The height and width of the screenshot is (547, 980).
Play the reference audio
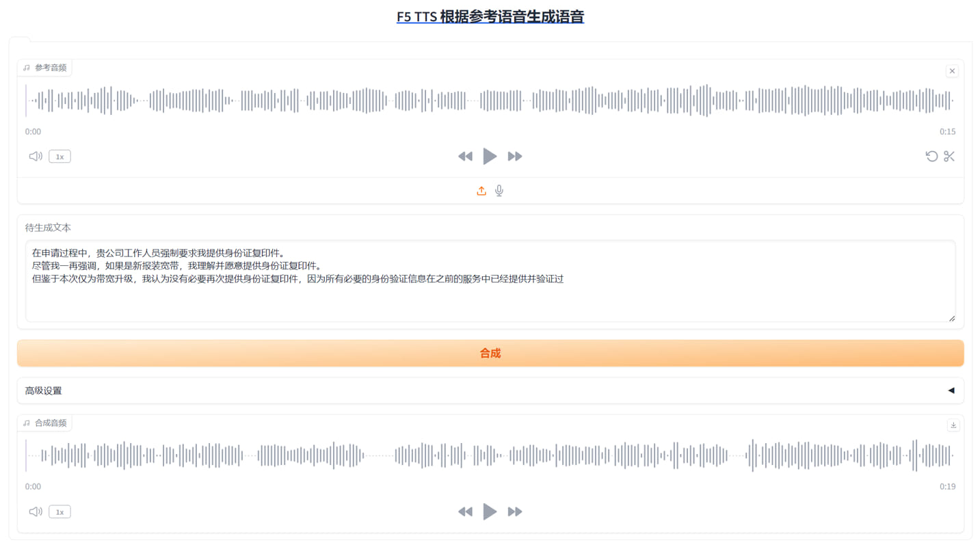[490, 157]
